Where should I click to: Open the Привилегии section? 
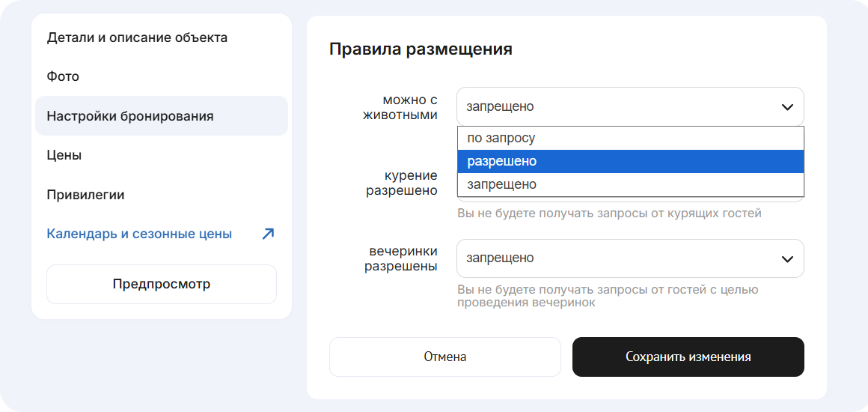(x=85, y=195)
